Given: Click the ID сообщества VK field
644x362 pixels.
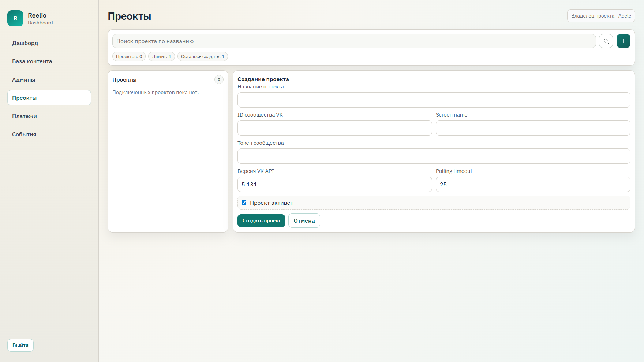Looking at the screenshot, I should click(x=334, y=128).
